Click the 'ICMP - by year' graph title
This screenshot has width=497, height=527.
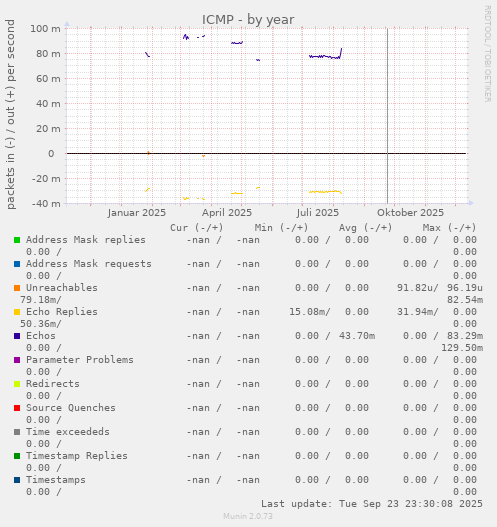[248, 19]
